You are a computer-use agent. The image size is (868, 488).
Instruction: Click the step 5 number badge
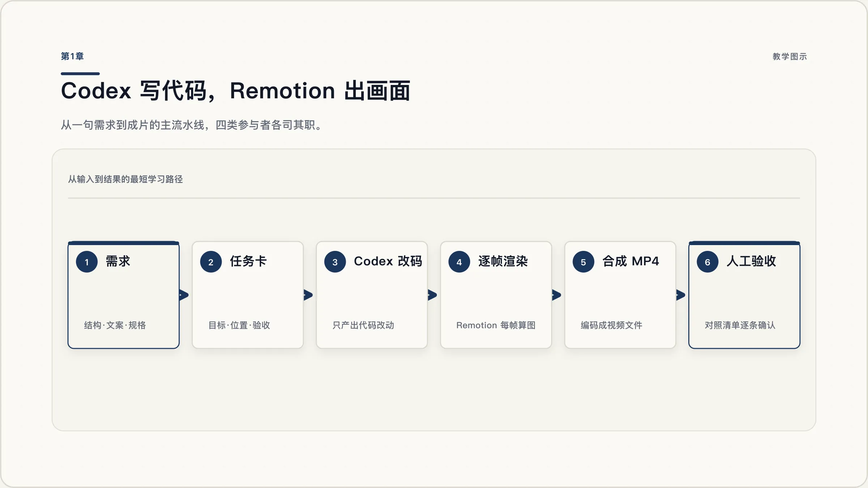point(583,262)
